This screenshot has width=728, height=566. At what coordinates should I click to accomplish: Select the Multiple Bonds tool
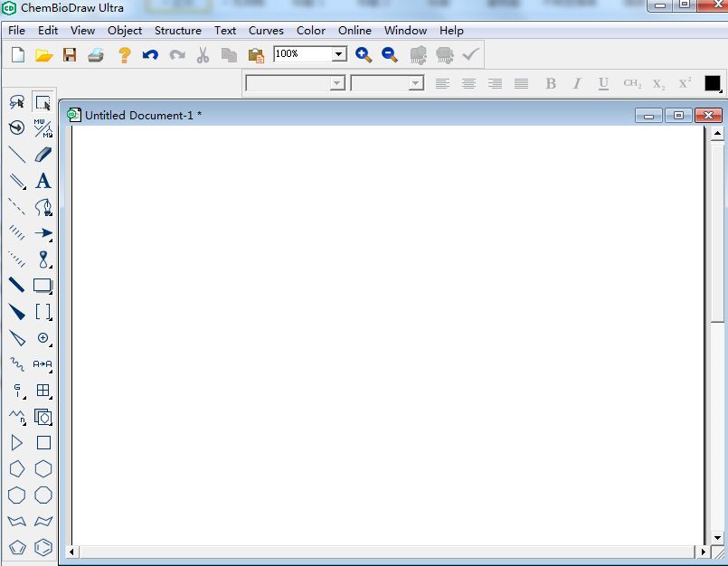[x=17, y=181]
